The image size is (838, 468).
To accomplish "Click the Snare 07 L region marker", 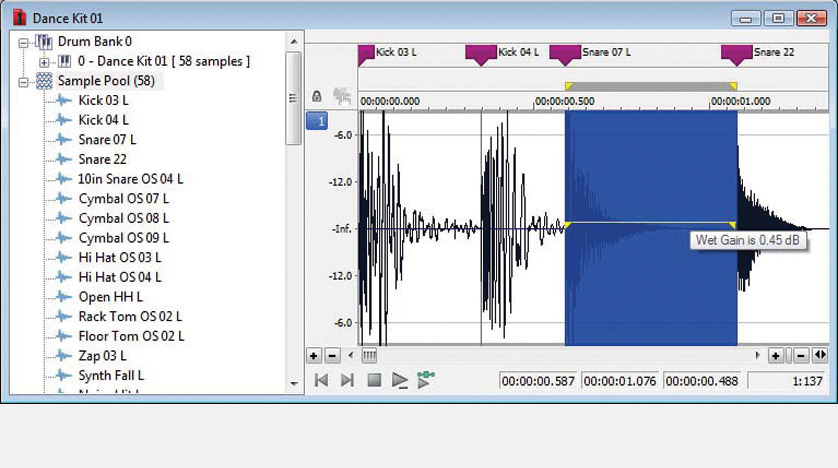I will click(x=566, y=54).
